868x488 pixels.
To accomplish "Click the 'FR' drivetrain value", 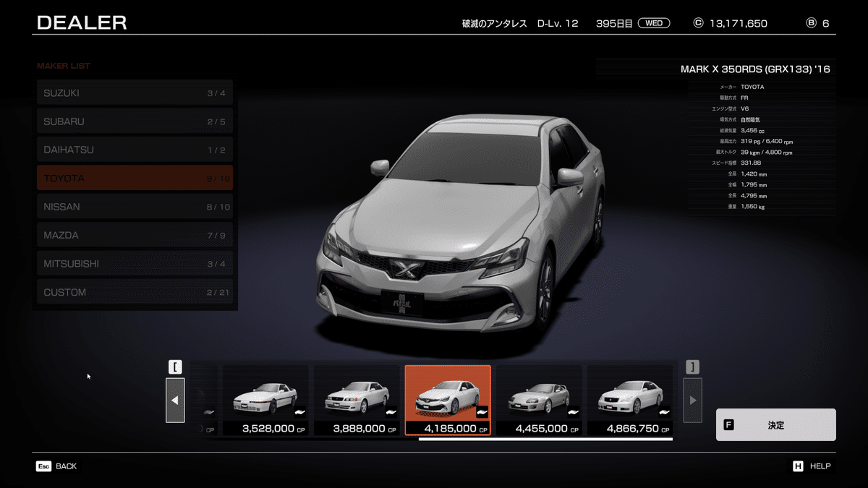I will pos(745,98).
